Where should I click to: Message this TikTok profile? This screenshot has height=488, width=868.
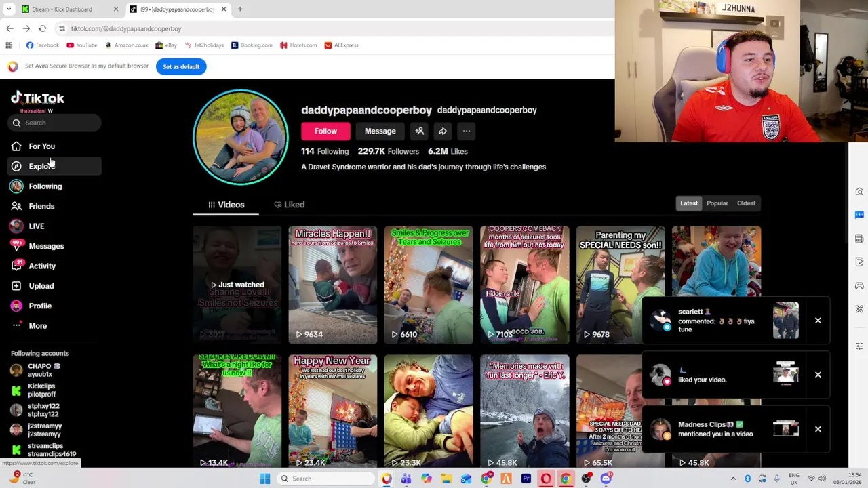click(x=380, y=131)
